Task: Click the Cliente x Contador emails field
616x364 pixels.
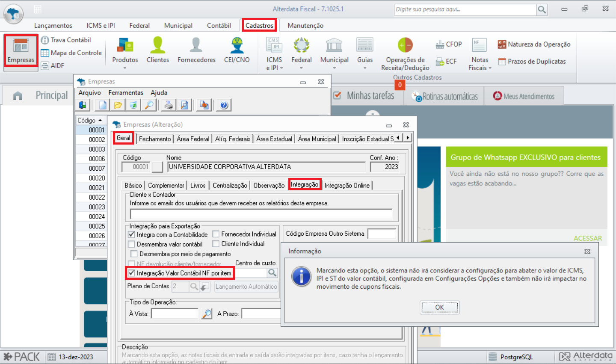Action: (261, 214)
